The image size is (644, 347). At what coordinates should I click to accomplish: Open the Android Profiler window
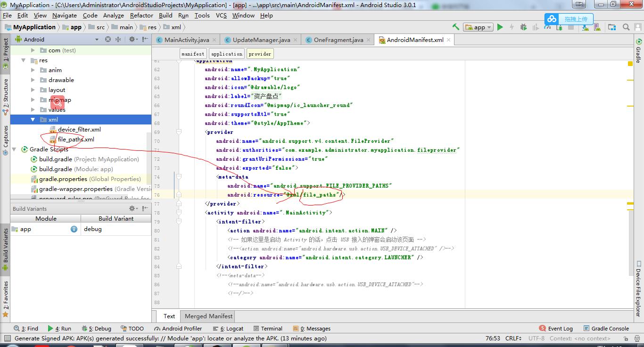point(178,329)
